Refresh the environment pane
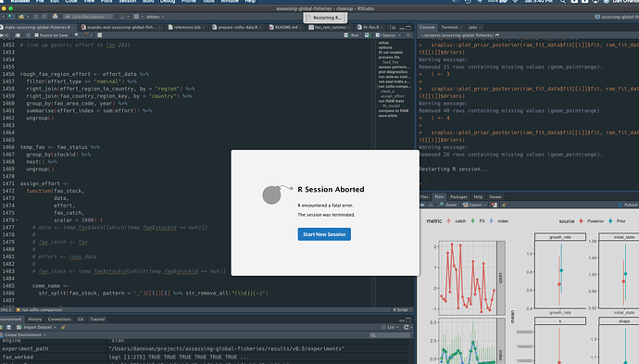Viewport: 639px width, 364px height. [406, 327]
